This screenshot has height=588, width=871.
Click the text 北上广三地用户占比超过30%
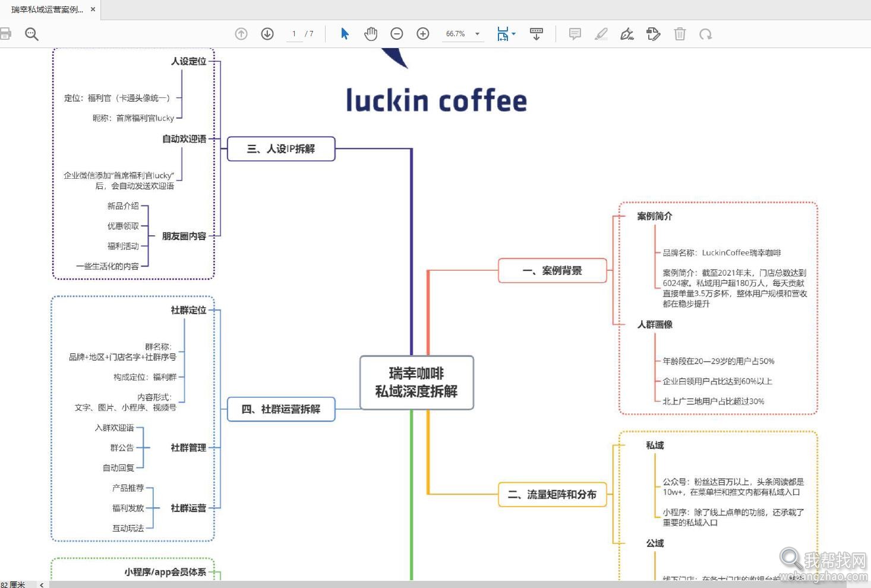tap(714, 402)
